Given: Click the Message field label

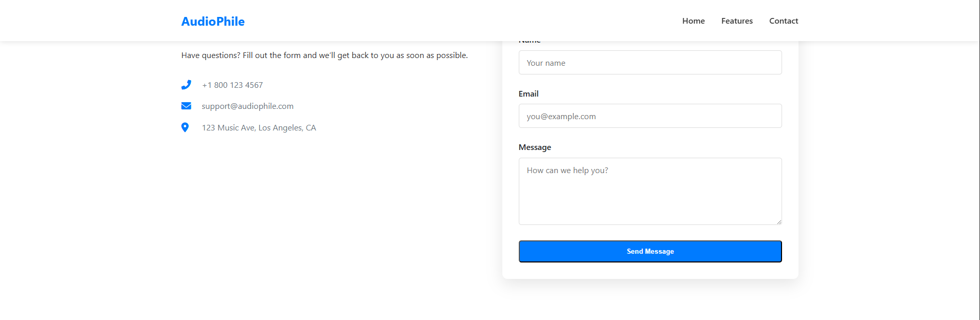Looking at the screenshot, I should point(535,147).
